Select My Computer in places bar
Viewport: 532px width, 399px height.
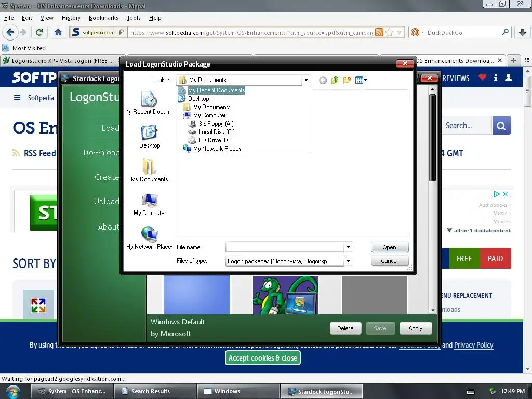click(x=149, y=204)
